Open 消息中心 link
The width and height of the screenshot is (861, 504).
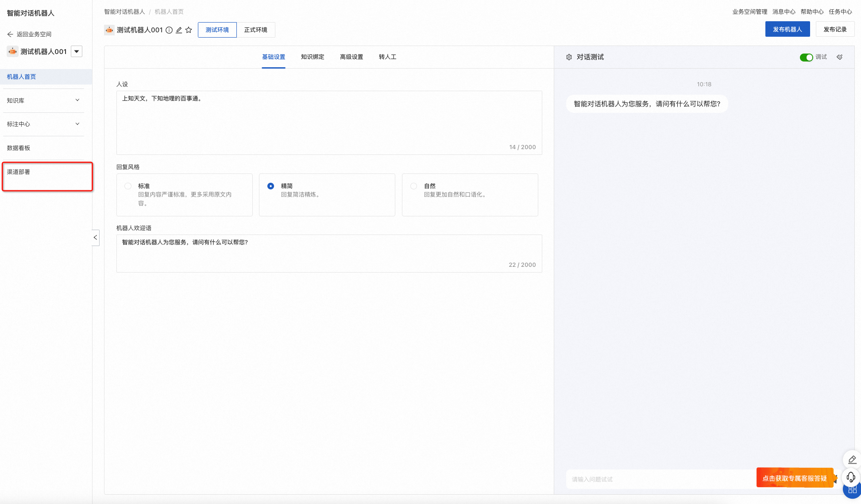(784, 12)
